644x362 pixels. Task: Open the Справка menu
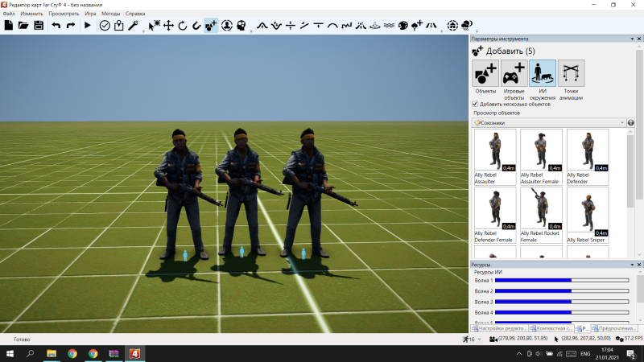pyautogui.click(x=135, y=14)
